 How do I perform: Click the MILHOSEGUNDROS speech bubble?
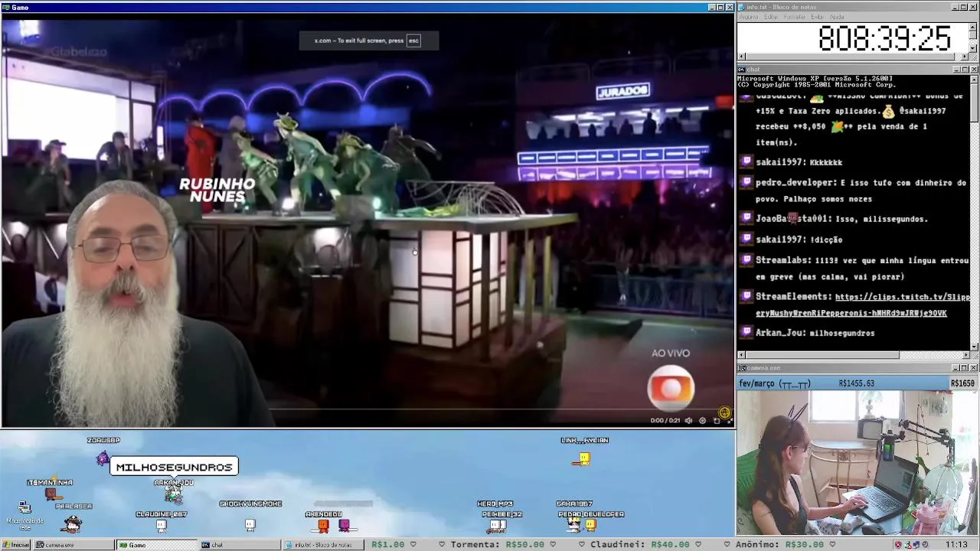coord(174,467)
